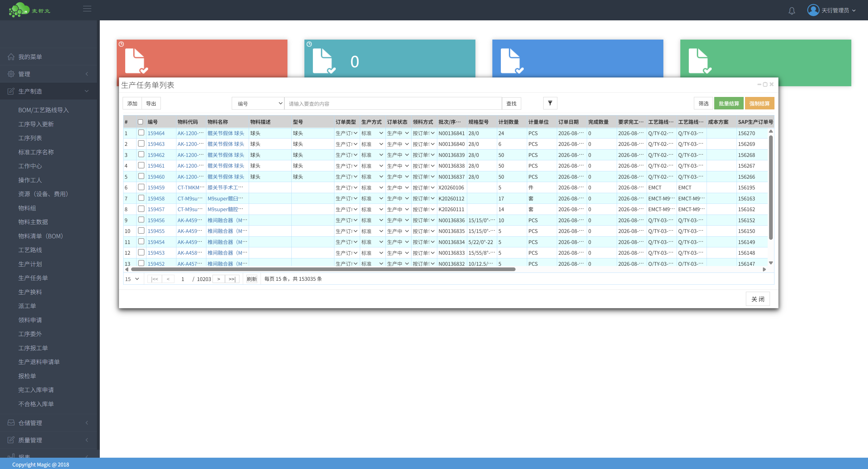Screen dimensions: 868x469
Task: Go to the previous page button
Action: pyautogui.click(x=168, y=279)
